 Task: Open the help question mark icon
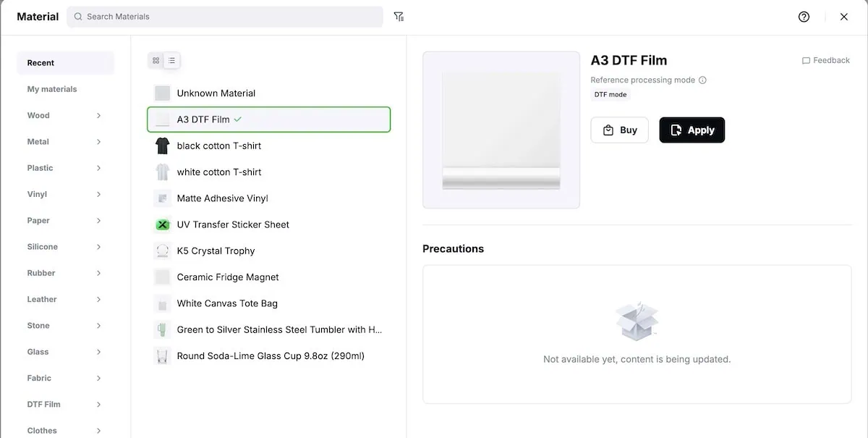[804, 17]
